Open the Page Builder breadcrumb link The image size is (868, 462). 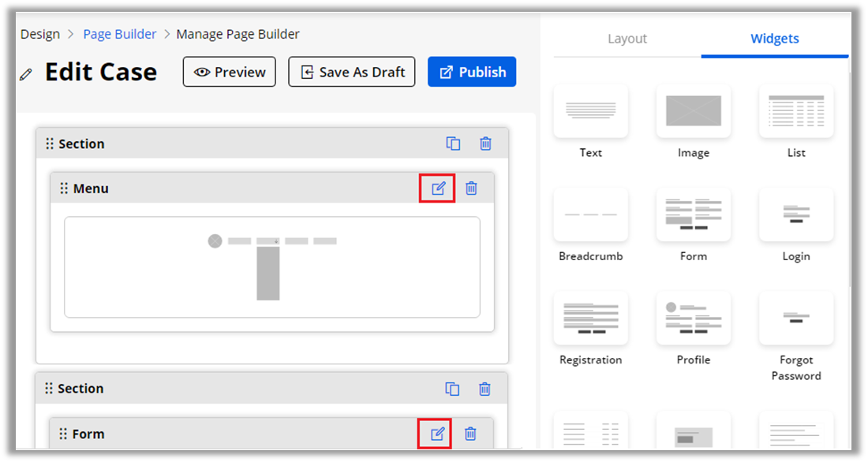(x=119, y=34)
